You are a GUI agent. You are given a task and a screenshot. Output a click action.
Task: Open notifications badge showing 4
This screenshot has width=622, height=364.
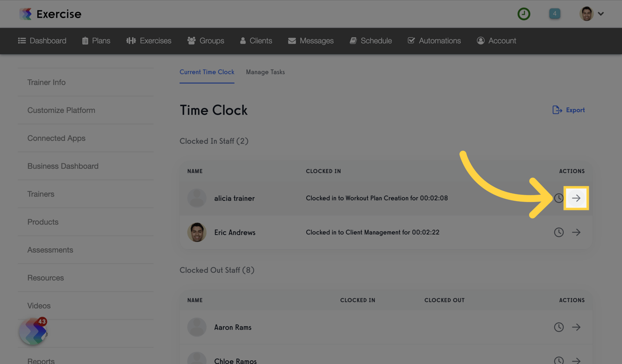[555, 14]
